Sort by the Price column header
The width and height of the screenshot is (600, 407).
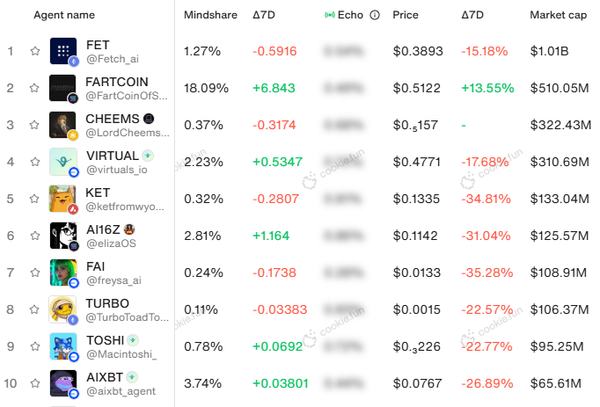(405, 16)
